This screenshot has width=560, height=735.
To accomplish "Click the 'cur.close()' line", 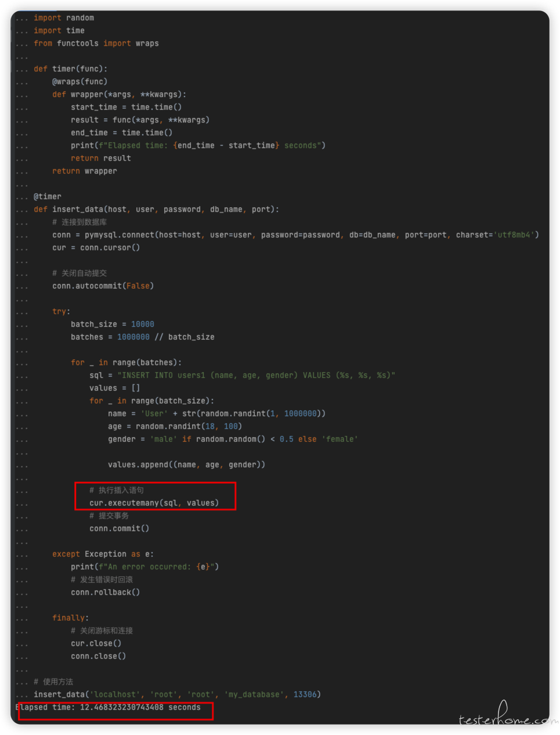I will (x=96, y=644).
